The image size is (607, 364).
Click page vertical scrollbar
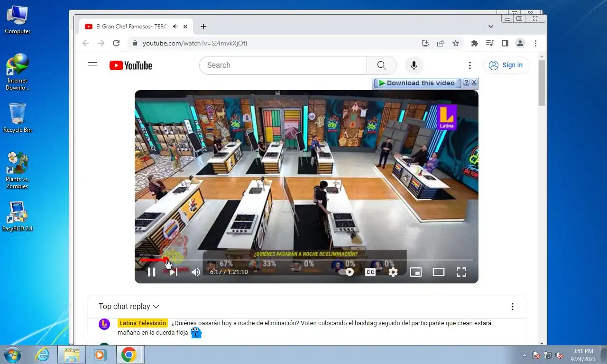(x=542, y=83)
